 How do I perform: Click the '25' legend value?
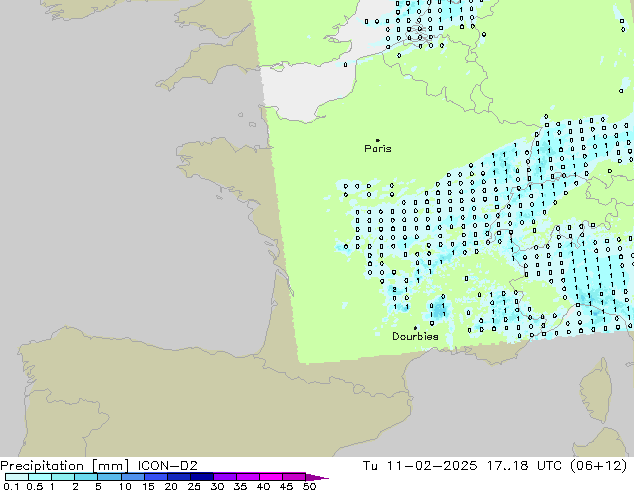tap(194, 486)
